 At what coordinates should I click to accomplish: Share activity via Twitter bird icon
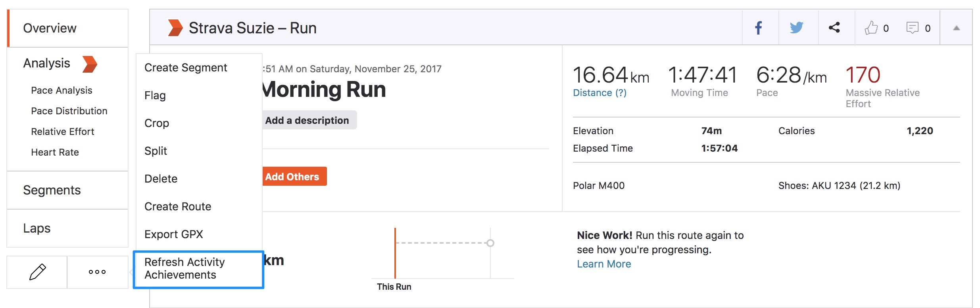coord(796,28)
